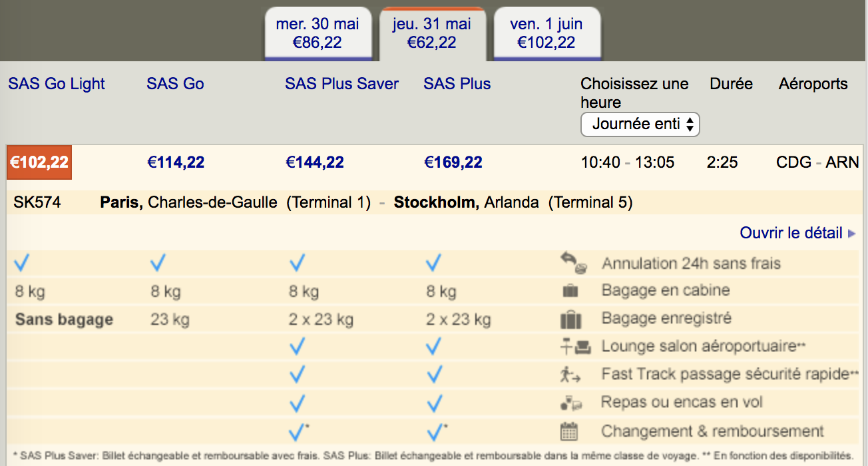Expand flight details via Ouvrir le détail
The height and width of the screenshot is (466, 868).
[x=791, y=233]
